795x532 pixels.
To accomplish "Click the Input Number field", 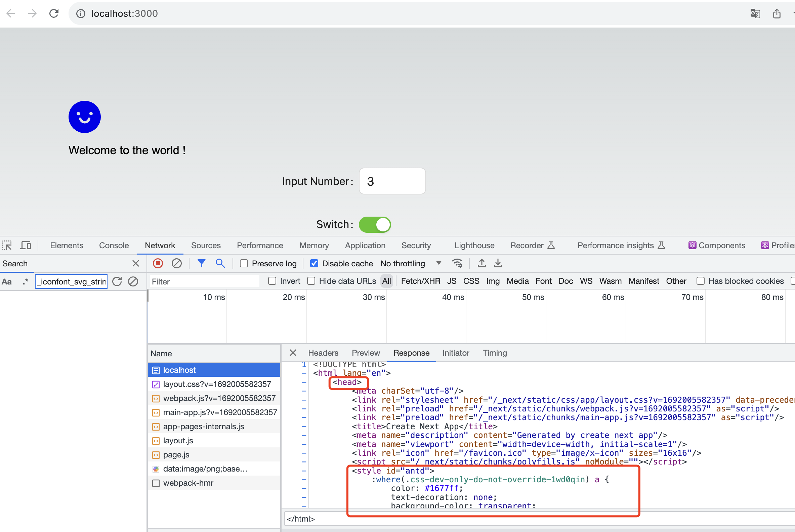I will point(392,181).
